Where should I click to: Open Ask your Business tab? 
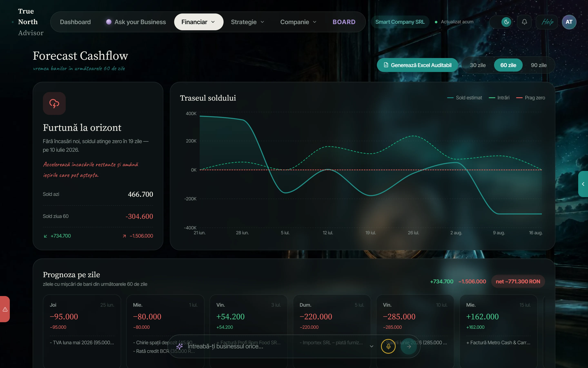(x=136, y=22)
